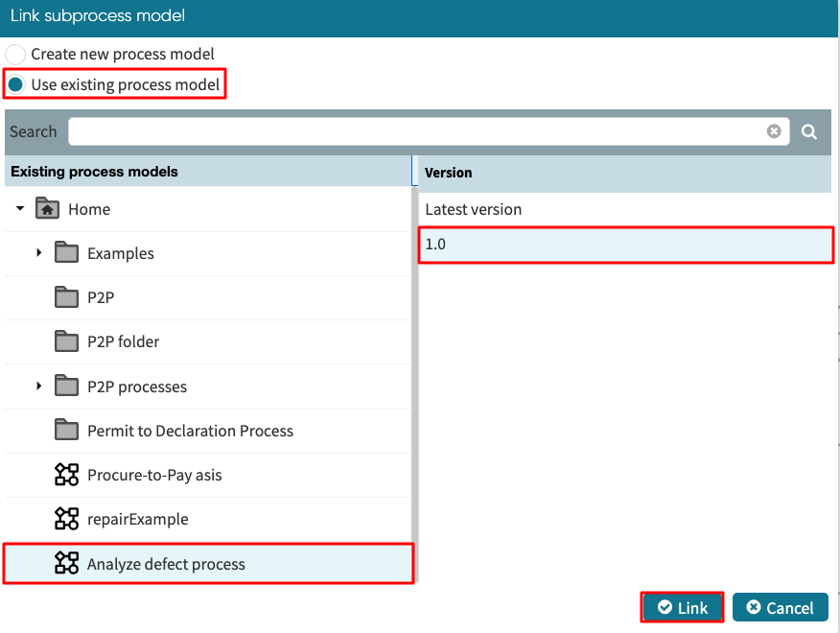
Task: Clear the search field with the X icon
Action: (774, 132)
